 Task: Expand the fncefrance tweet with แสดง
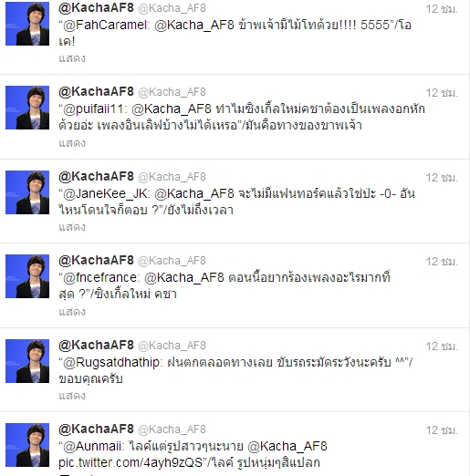(72, 312)
